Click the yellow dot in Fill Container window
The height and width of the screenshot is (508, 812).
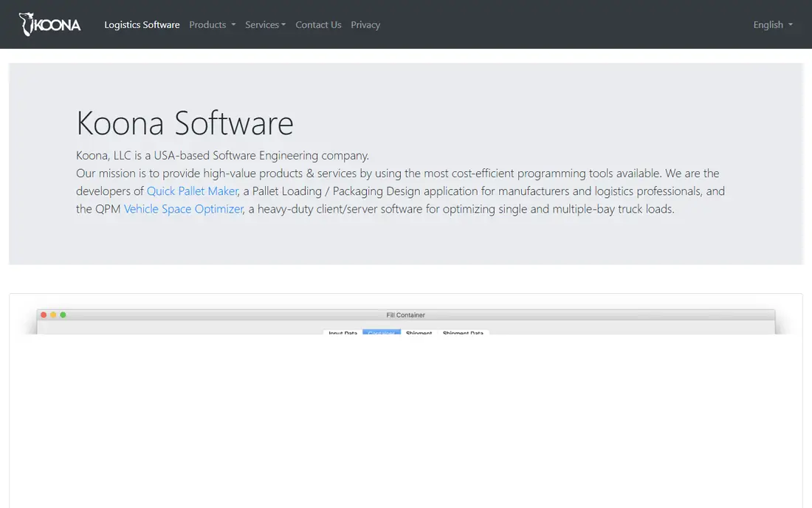coord(53,315)
